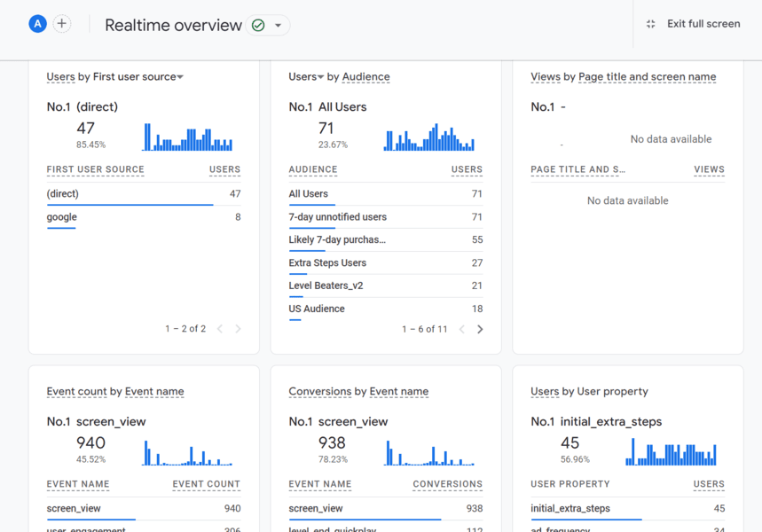The width and height of the screenshot is (762, 532).
Task: Click the Users by User property title
Action: (x=590, y=392)
